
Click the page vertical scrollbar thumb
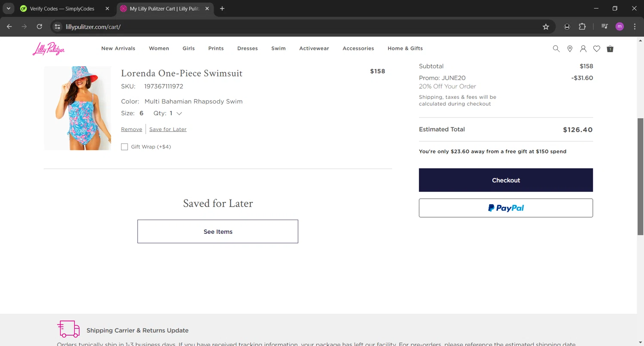pos(640,176)
